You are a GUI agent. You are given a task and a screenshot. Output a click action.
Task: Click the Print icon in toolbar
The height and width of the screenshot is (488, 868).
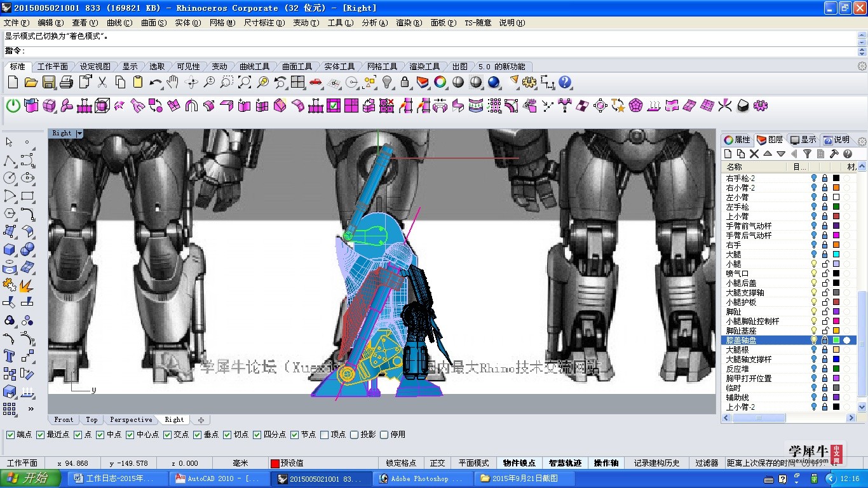tap(66, 82)
